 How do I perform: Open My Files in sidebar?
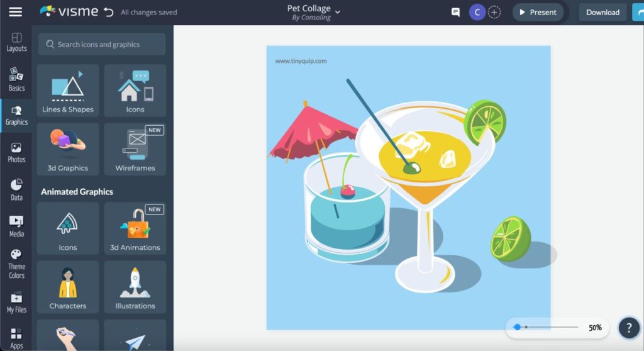(x=16, y=303)
